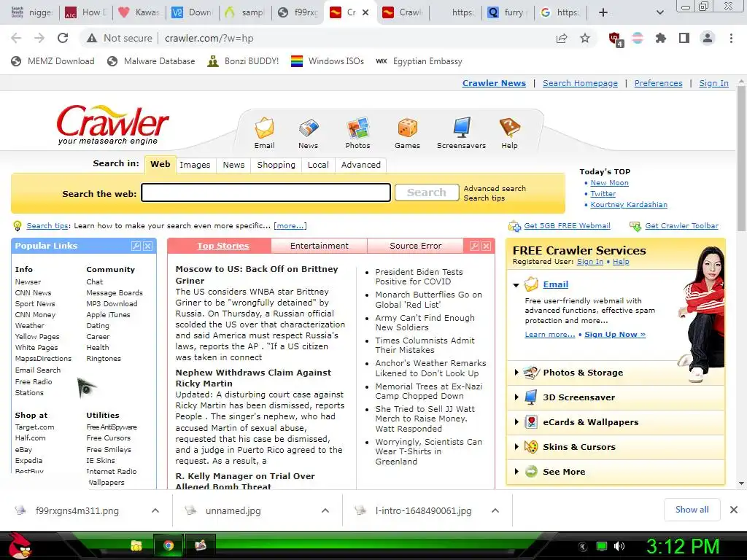Open the Preferences link

click(x=659, y=83)
